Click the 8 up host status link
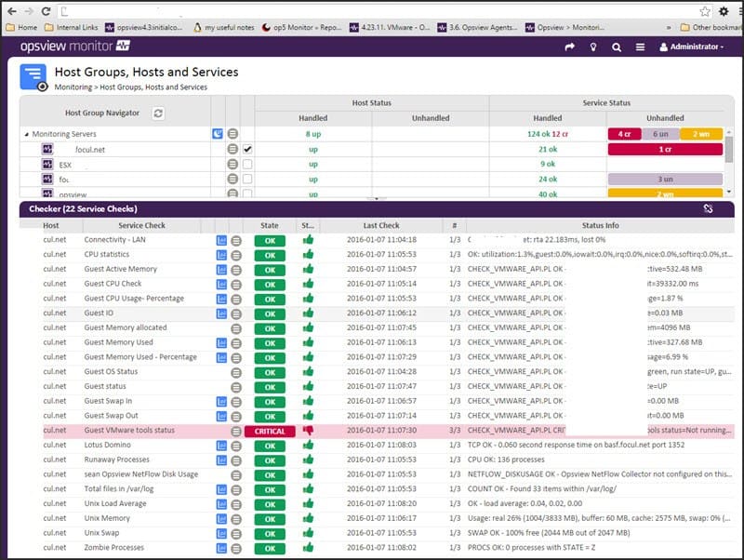744x560 pixels. 313,134
